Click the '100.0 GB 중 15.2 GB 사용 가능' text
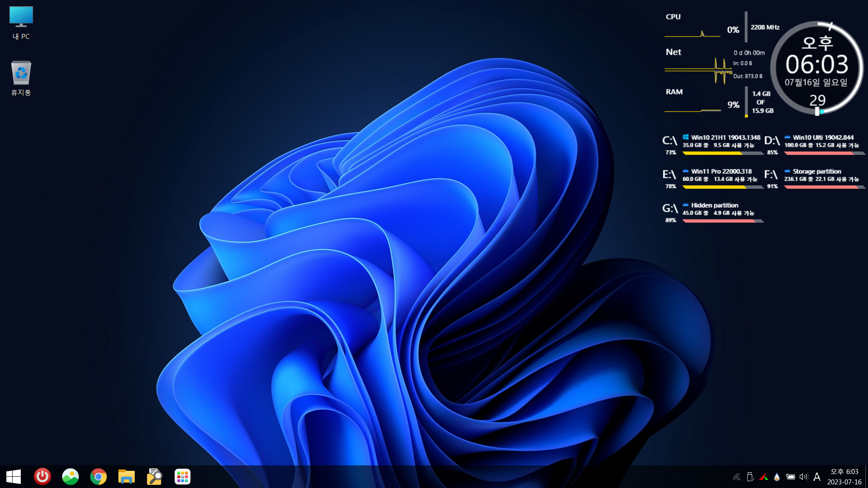Image resolution: width=868 pixels, height=488 pixels. click(x=821, y=145)
